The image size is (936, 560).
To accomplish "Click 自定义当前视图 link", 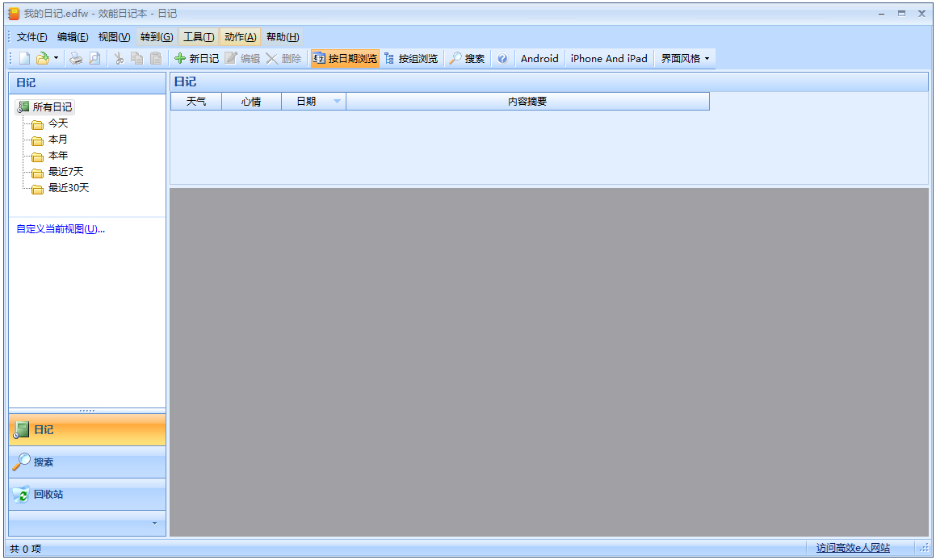I will (x=61, y=229).
